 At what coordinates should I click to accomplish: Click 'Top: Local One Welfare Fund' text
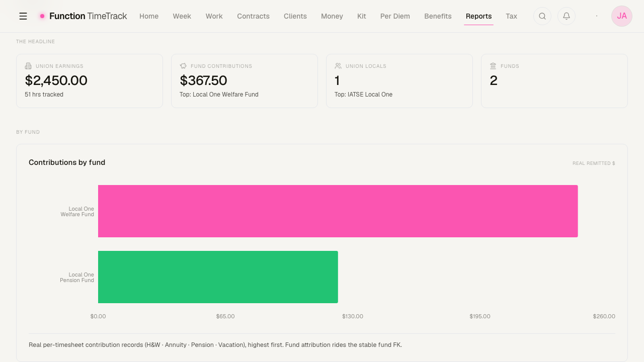pos(219,95)
